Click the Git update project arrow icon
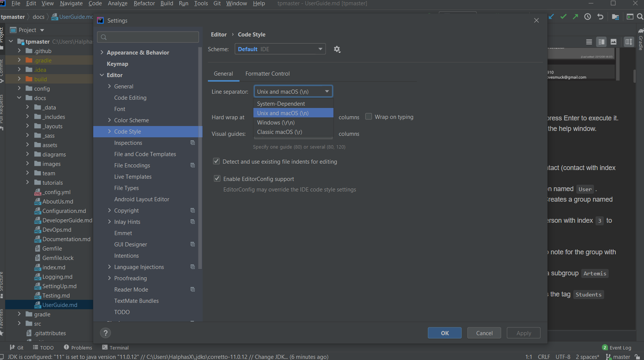This screenshot has width=644, height=360. point(551,17)
